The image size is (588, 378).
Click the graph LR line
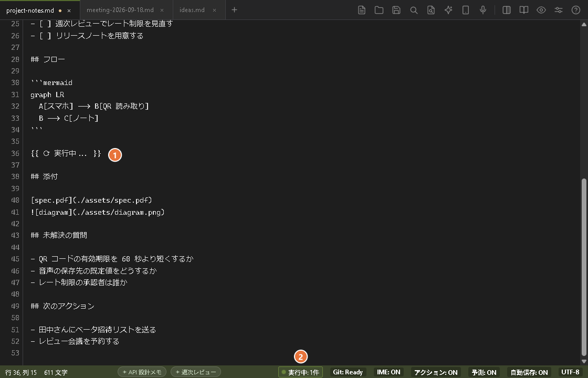coord(47,94)
